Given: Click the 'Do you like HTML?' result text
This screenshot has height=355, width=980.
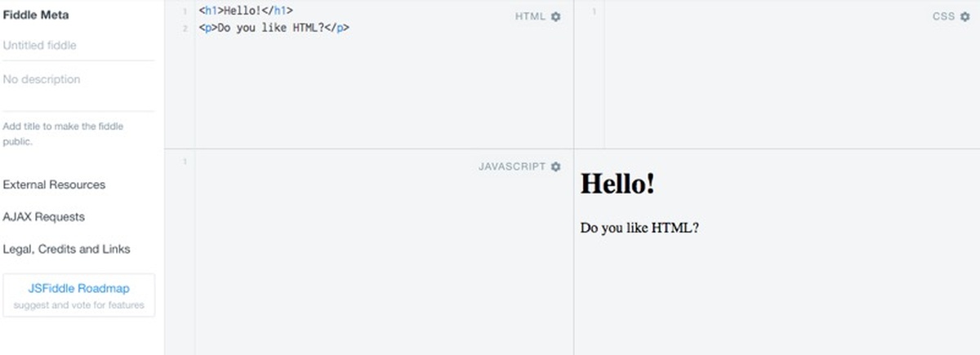Looking at the screenshot, I should (639, 228).
